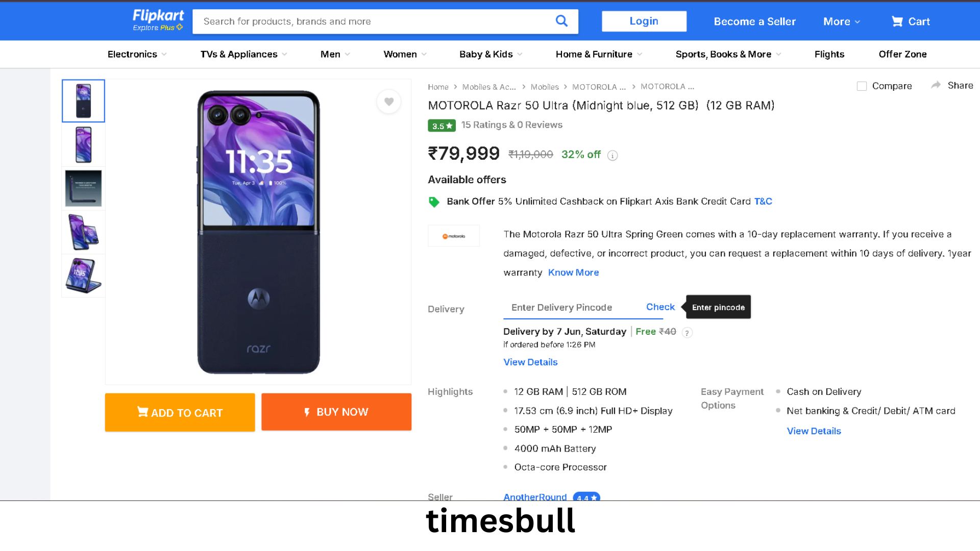Open the Cart icon
The height and width of the screenshot is (551, 980).
pyautogui.click(x=897, y=21)
